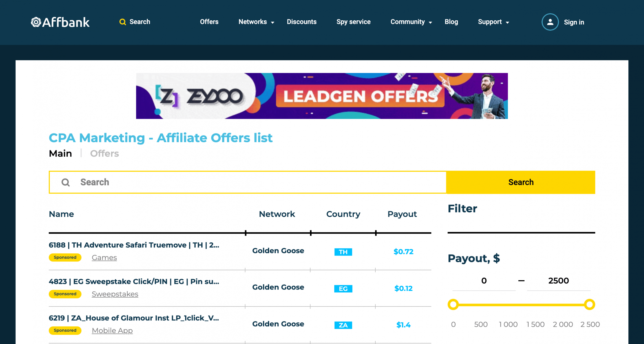Screen dimensions: 644x344
Task: Click the Country column header
Action: 343,214
